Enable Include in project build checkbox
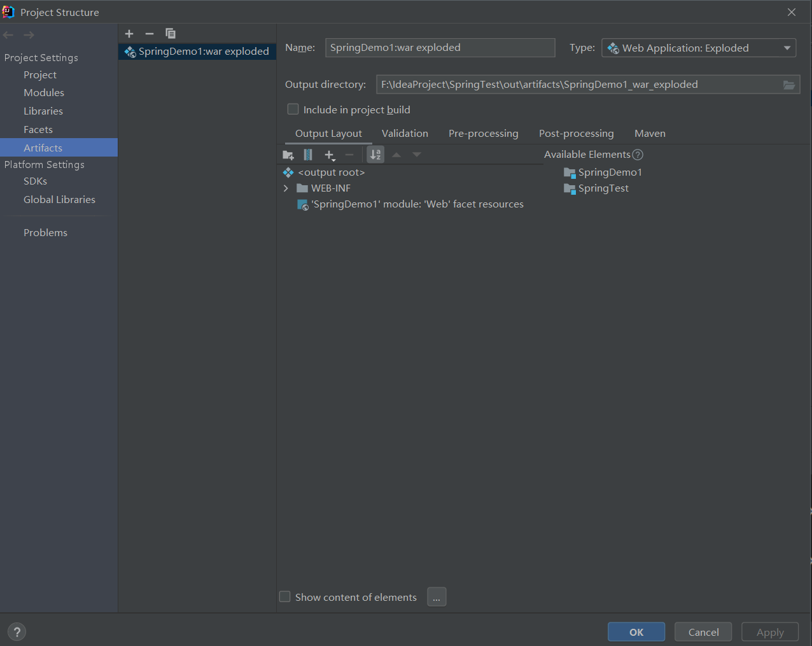This screenshot has height=646, width=812. 293,109
